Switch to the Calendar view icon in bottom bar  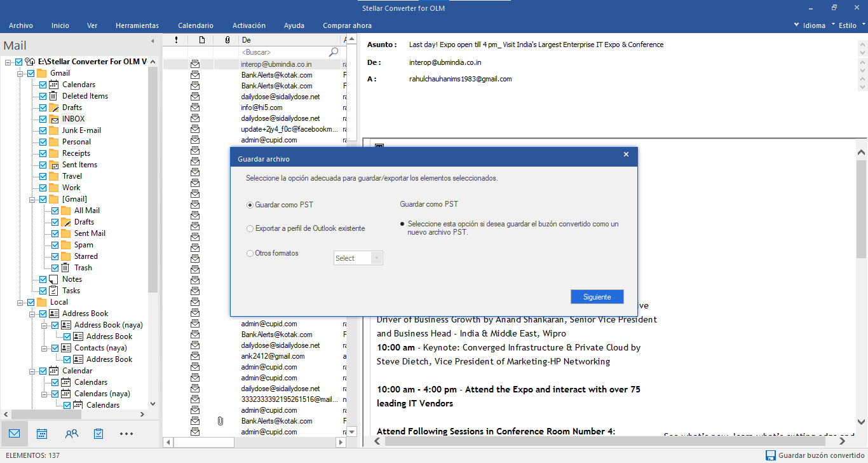tap(42, 434)
